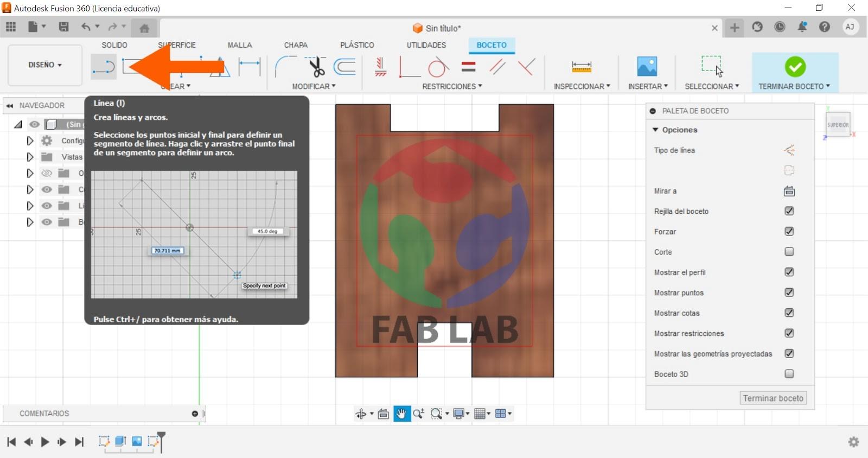Open the grid and snaps settings dropdown
This screenshot has height=458, width=868.
click(x=482, y=414)
